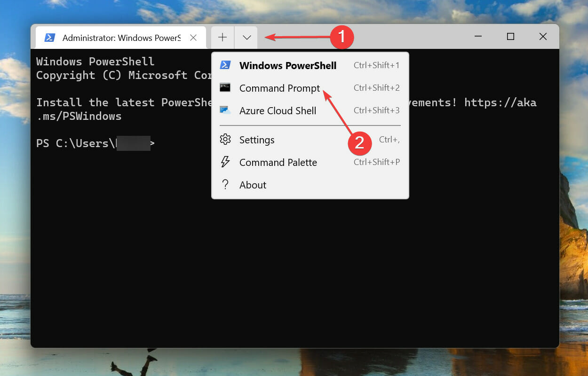Click the PS C:\Users prompt line
Screen dimensions: 588x376
coord(95,143)
